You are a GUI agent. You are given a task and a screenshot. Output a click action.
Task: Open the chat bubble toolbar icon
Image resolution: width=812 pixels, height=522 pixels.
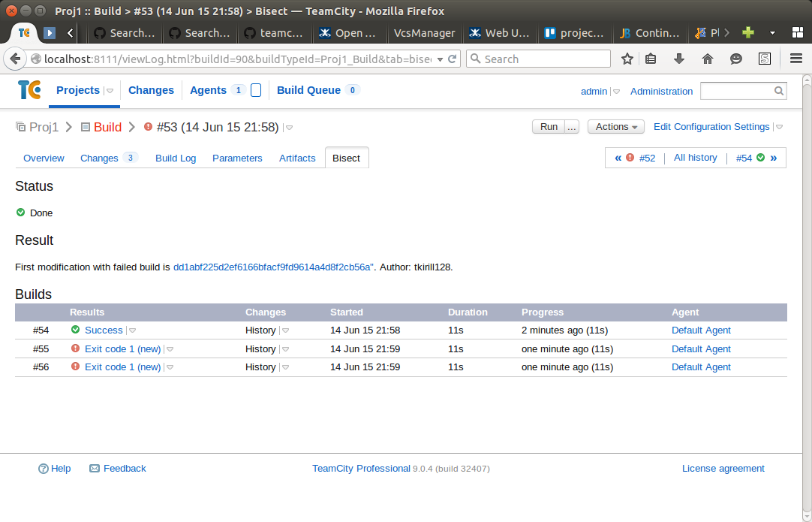736,59
